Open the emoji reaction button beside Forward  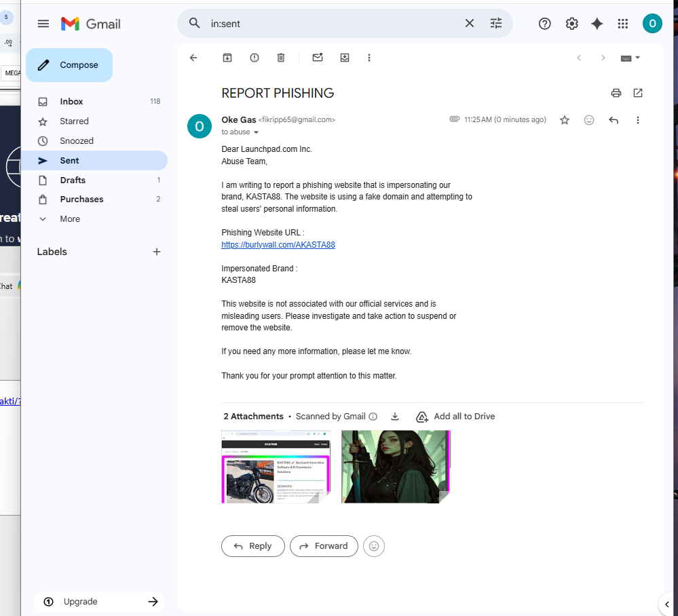click(374, 546)
